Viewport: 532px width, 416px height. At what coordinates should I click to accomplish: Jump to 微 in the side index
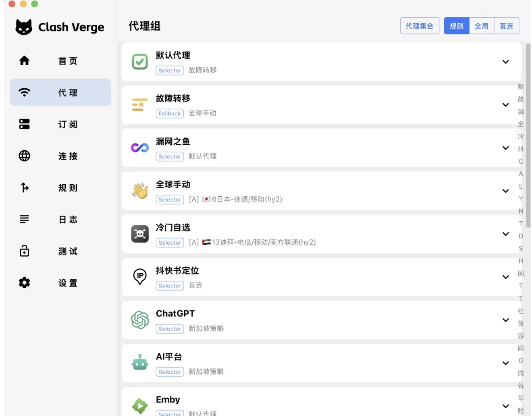point(521,374)
